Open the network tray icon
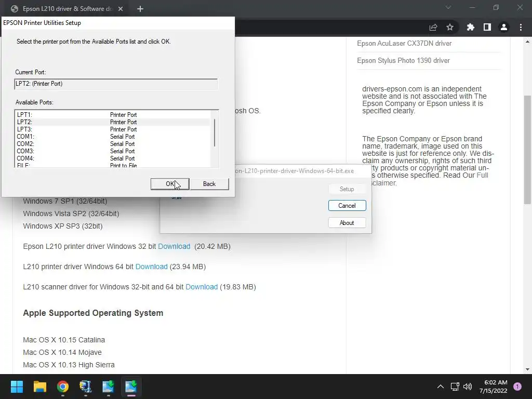The width and height of the screenshot is (532, 399). (x=455, y=387)
